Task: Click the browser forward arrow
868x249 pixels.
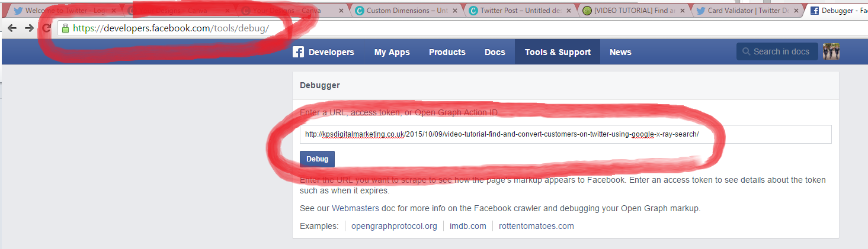Action: [x=28, y=28]
